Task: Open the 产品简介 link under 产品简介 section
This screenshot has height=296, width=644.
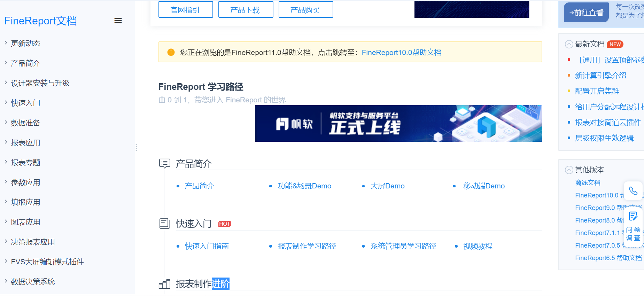Action: tap(199, 186)
